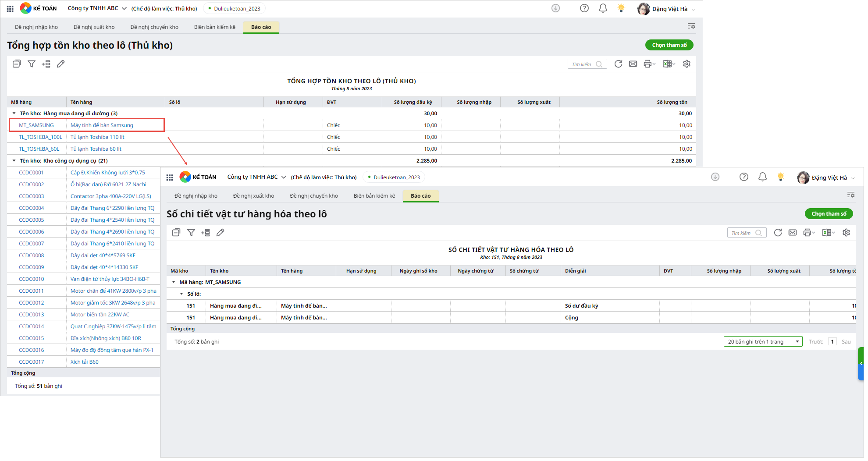Click the pencil edit icon in top report toolbar
The width and height of the screenshot is (868, 461).
61,64
